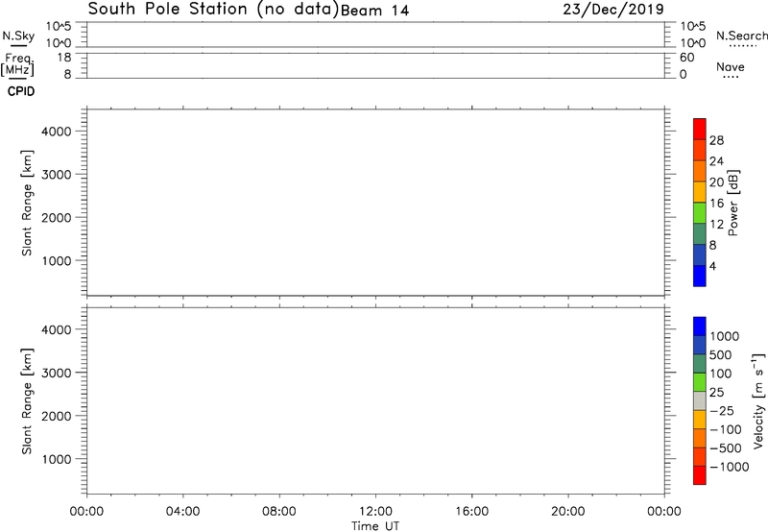Click the 'N.Search' legend label

click(742, 36)
